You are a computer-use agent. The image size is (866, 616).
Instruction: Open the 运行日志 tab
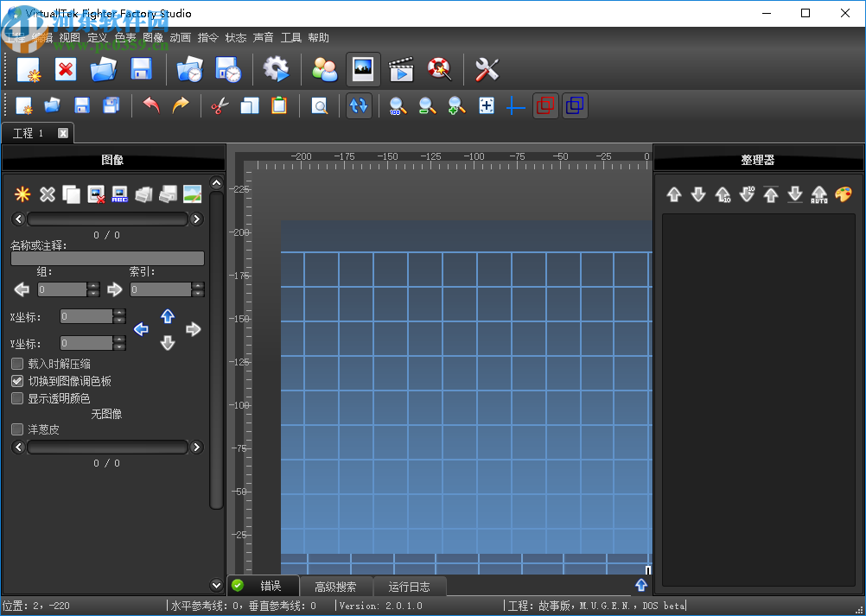410,587
